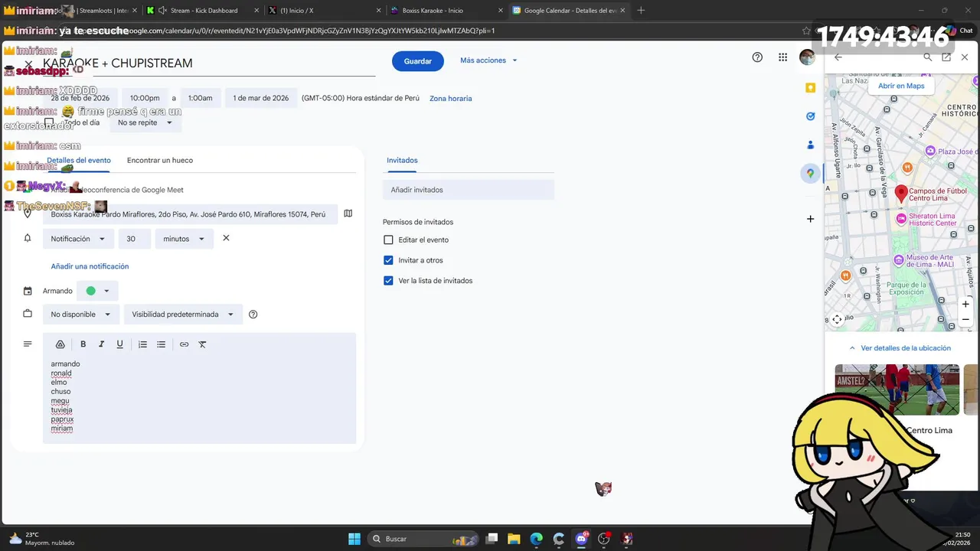Image resolution: width=980 pixels, height=551 pixels.
Task: Search within Maps side panel
Action: (927, 57)
